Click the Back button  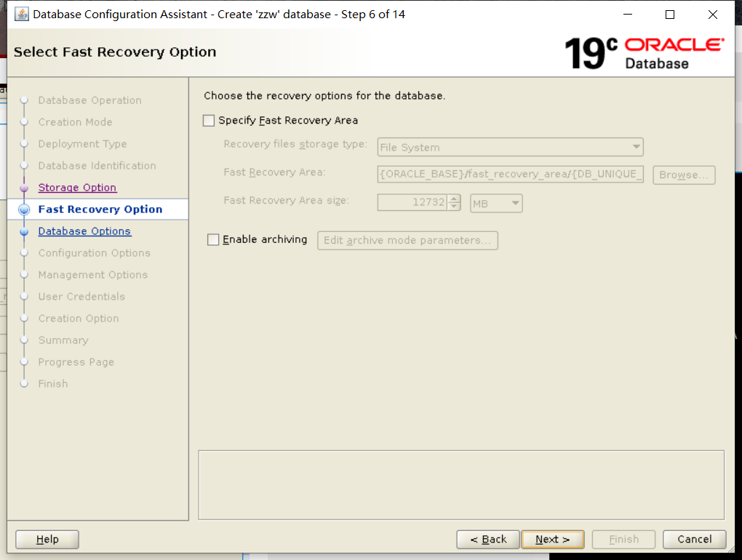(x=488, y=539)
